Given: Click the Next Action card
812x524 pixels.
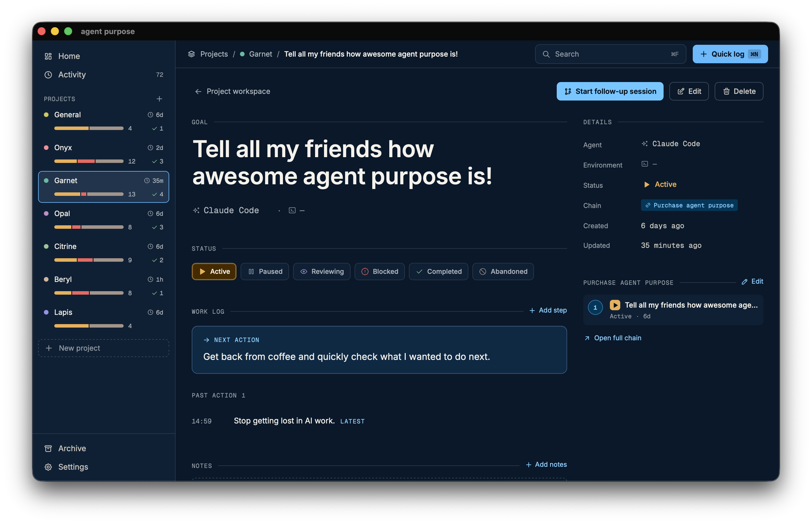Looking at the screenshot, I should tap(379, 350).
